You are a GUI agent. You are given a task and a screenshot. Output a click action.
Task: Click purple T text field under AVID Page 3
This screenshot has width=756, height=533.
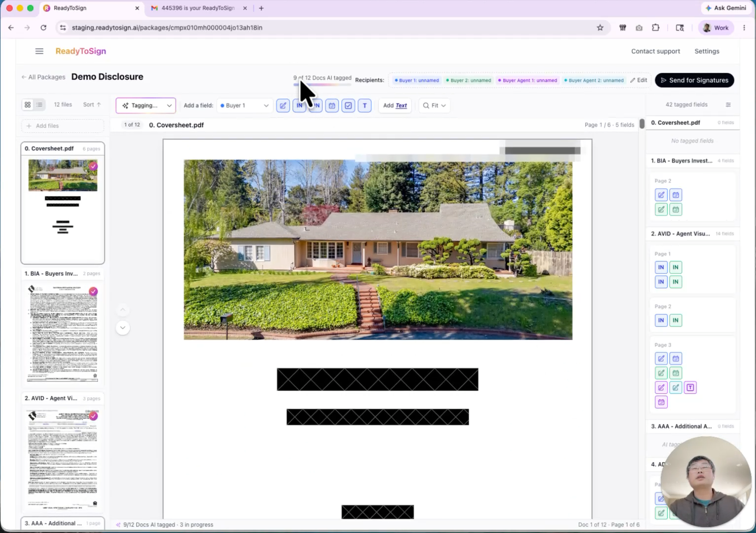pos(690,388)
